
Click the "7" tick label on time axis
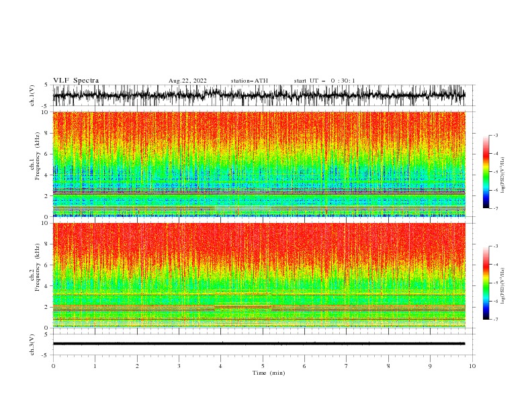(x=347, y=366)
